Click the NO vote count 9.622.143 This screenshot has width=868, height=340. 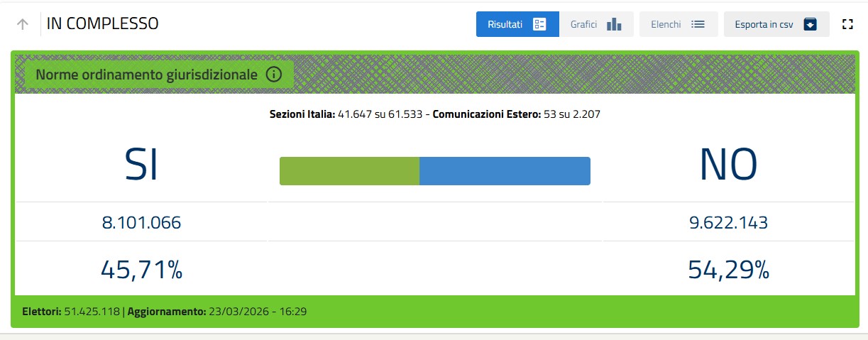pos(728,223)
